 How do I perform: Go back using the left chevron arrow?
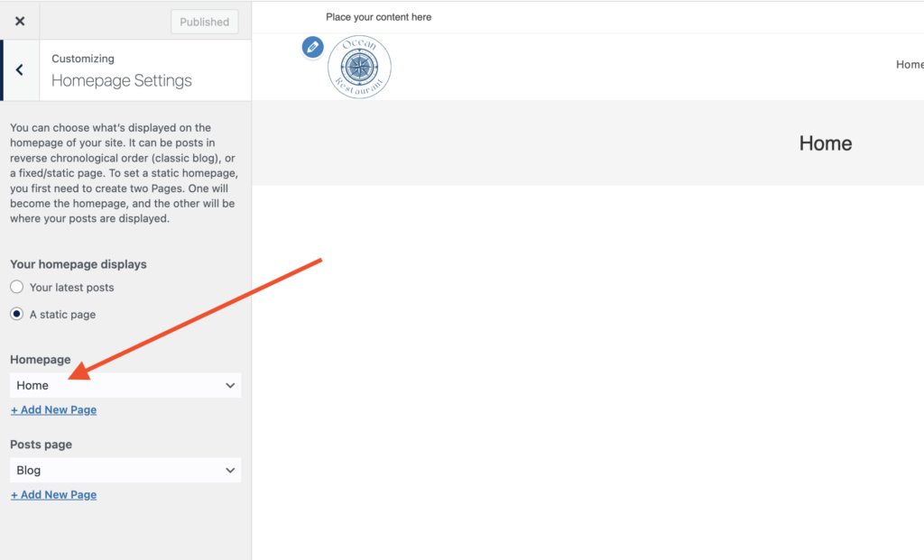click(x=20, y=70)
